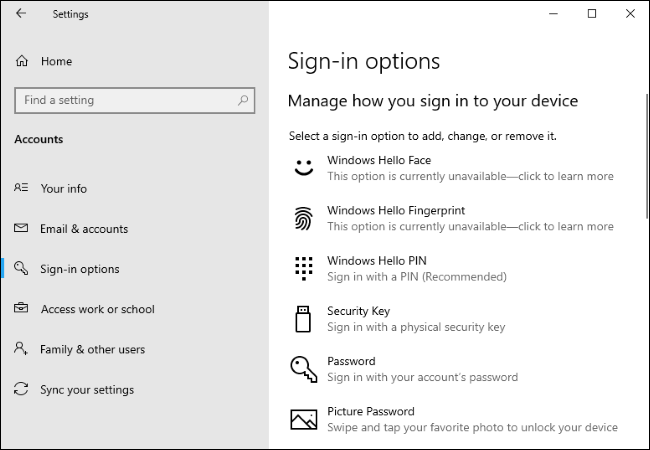This screenshot has height=450, width=650.
Task: Click unavailable message under Windows Hello Fingerprint
Action: [x=470, y=226]
